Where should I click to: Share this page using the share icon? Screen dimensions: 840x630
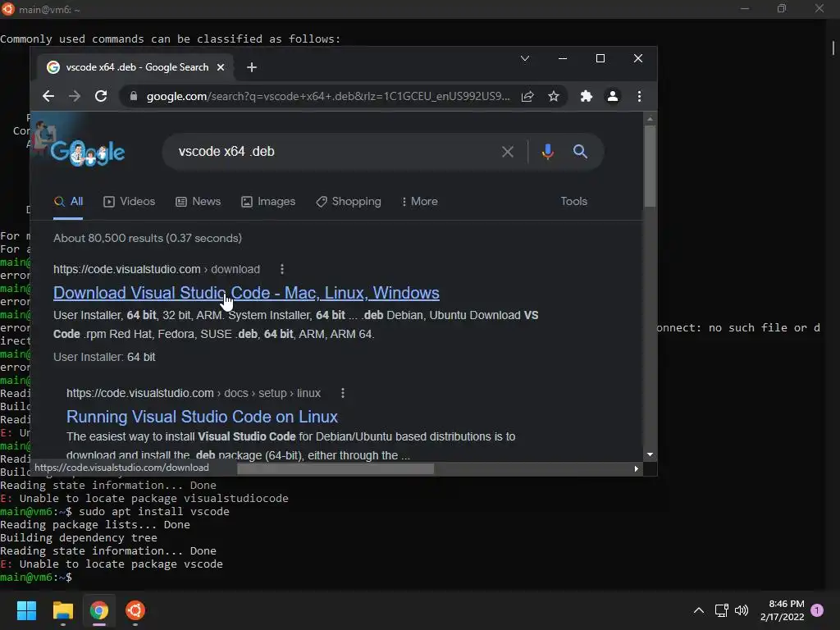[527, 97]
